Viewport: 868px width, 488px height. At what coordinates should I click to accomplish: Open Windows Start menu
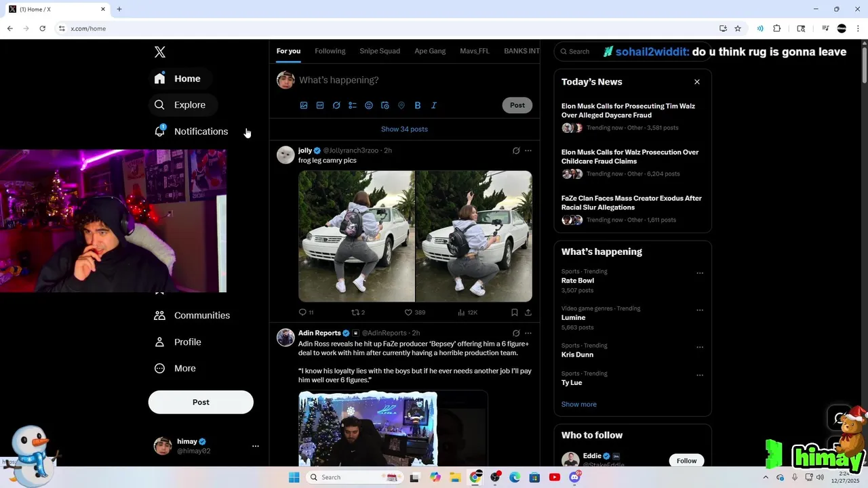[x=294, y=478]
